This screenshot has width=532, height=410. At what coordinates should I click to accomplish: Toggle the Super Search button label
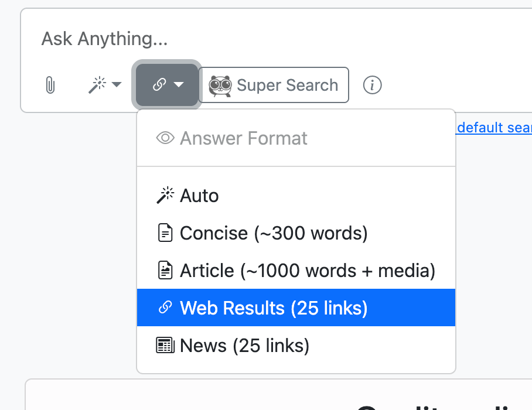pos(287,86)
